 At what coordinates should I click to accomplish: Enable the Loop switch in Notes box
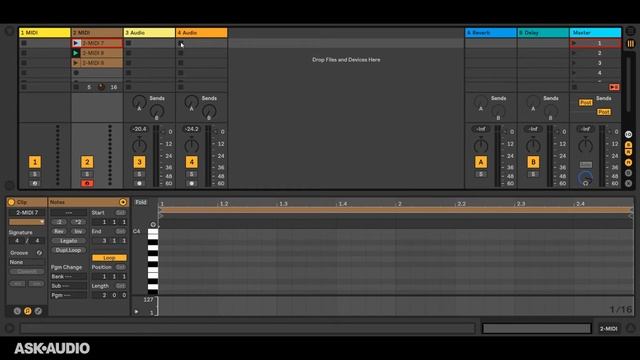[109, 258]
